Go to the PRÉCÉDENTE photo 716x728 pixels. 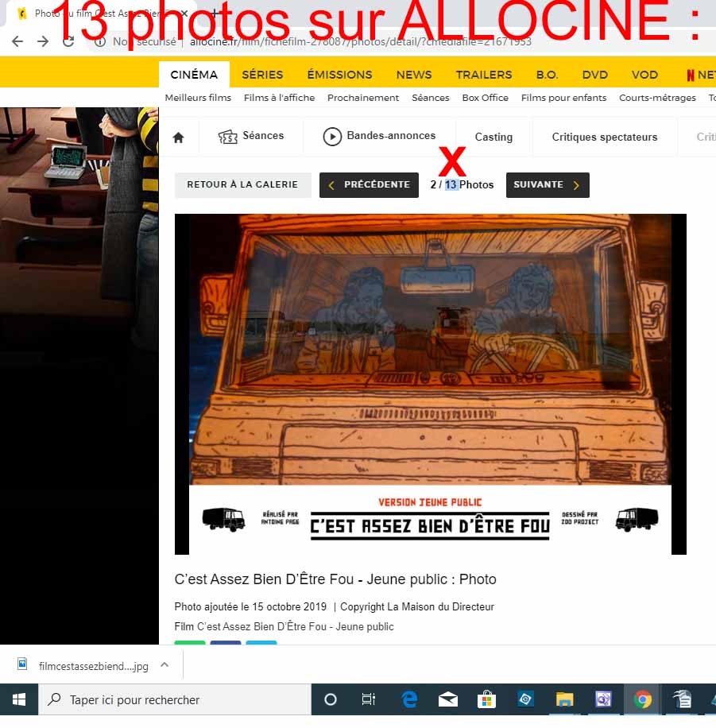pyautogui.click(x=370, y=185)
